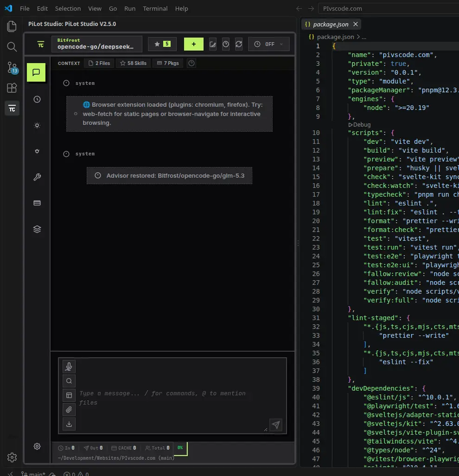This screenshot has height=476, width=459.
Task: Open the starred favorites button showing 5
Action: 162,45
